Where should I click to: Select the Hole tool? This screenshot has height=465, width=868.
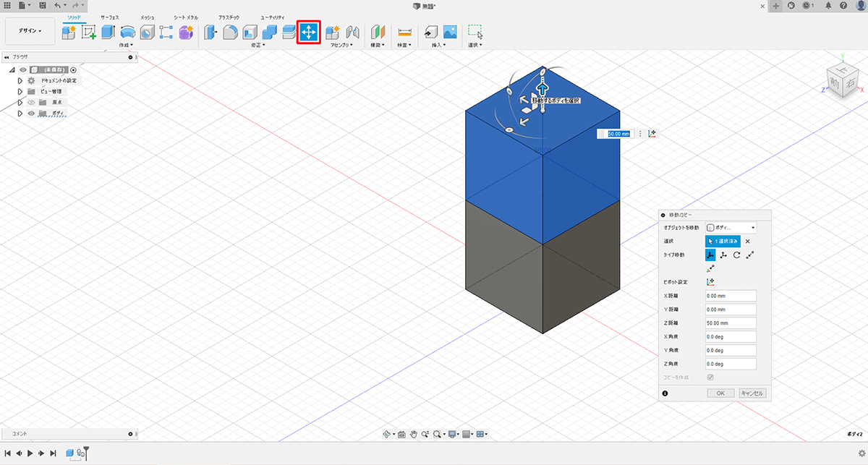click(x=147, y=32)
